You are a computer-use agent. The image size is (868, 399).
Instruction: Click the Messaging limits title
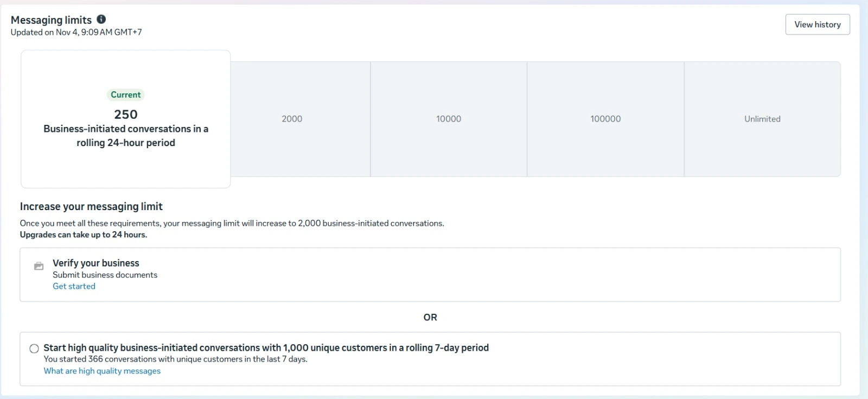[x=52, y=20]
